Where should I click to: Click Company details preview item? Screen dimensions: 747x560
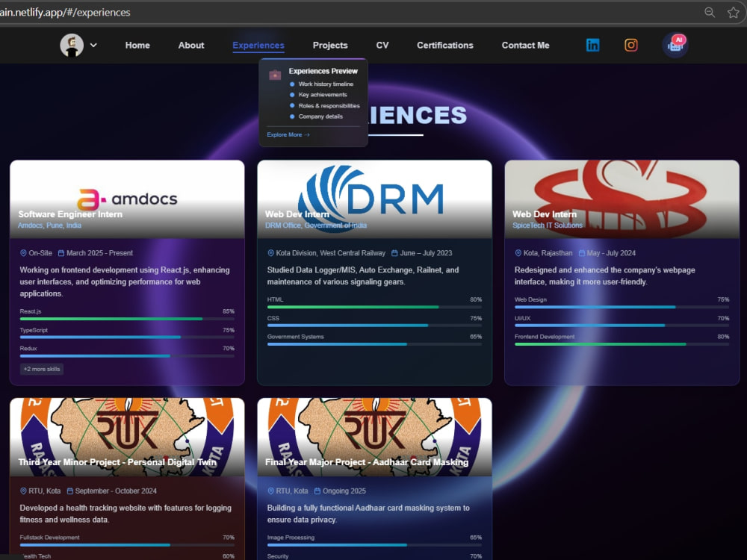pos(320,116)
